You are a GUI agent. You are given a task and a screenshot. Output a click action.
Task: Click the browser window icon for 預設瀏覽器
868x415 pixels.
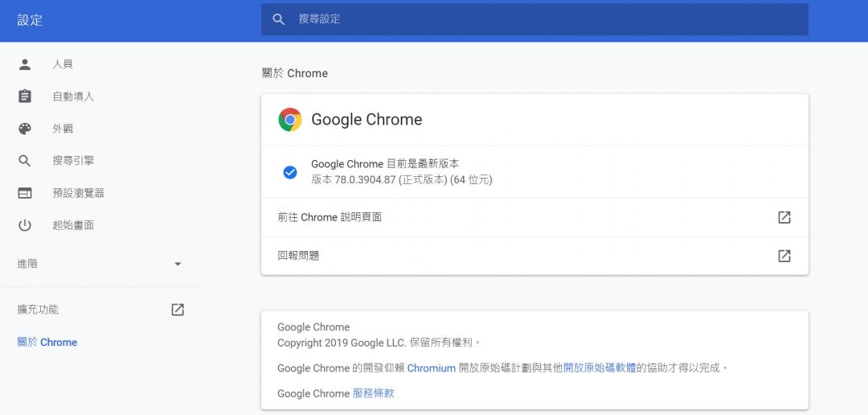pos(25,193)
